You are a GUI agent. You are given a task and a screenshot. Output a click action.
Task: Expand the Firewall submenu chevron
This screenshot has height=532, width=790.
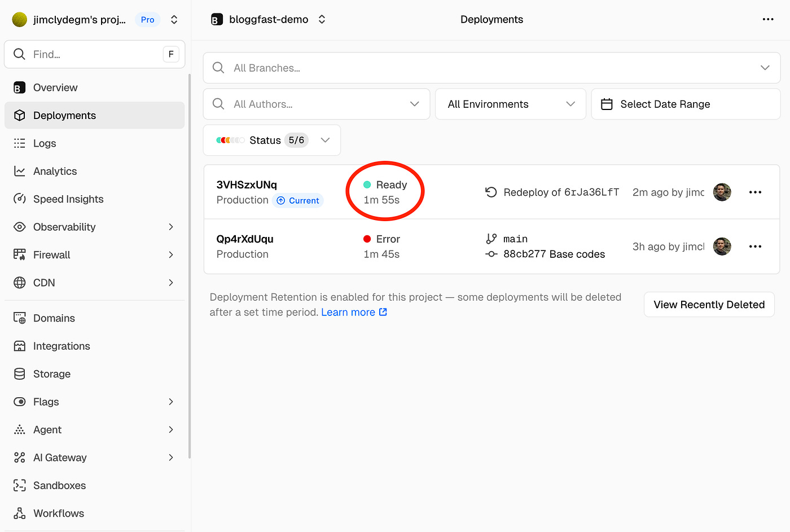click(x=171, y=255)
